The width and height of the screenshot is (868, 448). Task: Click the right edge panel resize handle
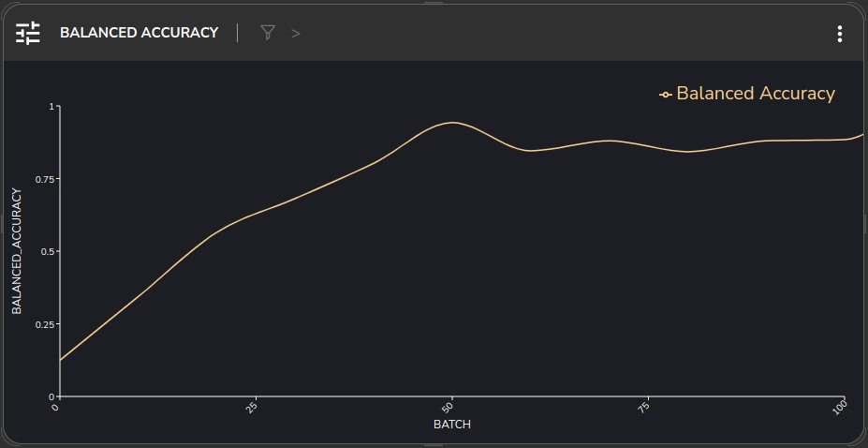[x=865, y=224]
